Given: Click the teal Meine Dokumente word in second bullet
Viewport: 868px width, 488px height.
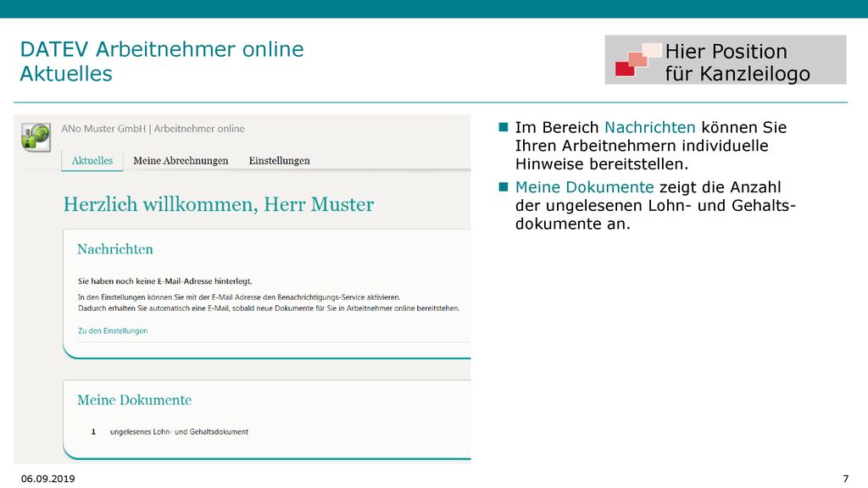Looking at the screenshot, I should coord(584,187).
